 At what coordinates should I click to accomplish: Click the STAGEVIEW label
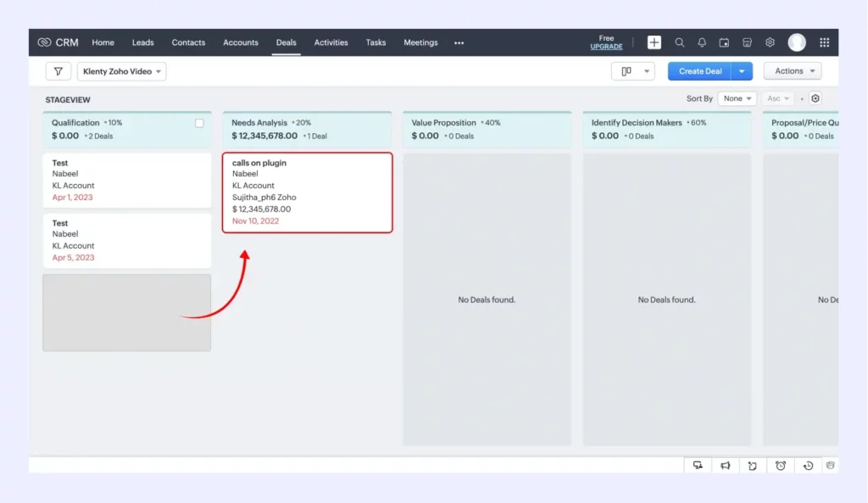point(68,100)
